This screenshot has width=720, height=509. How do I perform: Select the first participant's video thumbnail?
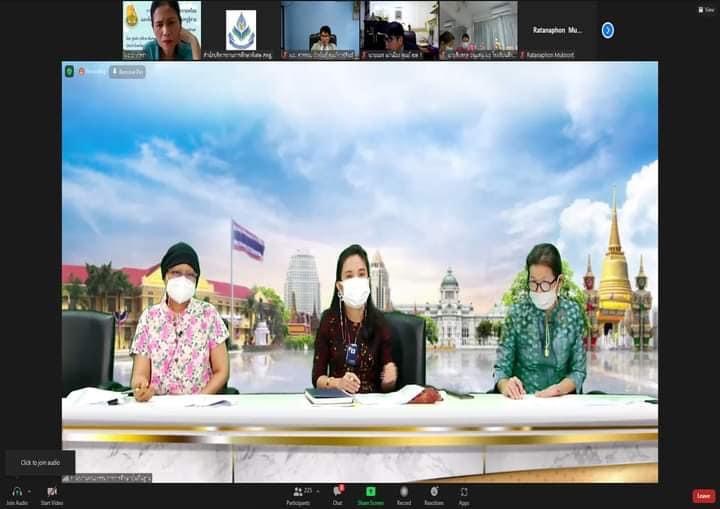click(x=161, y=30)
